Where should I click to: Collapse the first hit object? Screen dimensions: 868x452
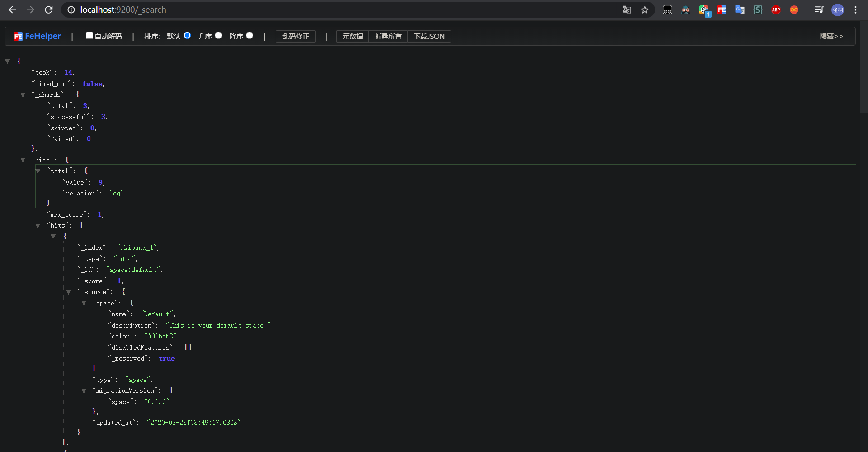[53, 237]
